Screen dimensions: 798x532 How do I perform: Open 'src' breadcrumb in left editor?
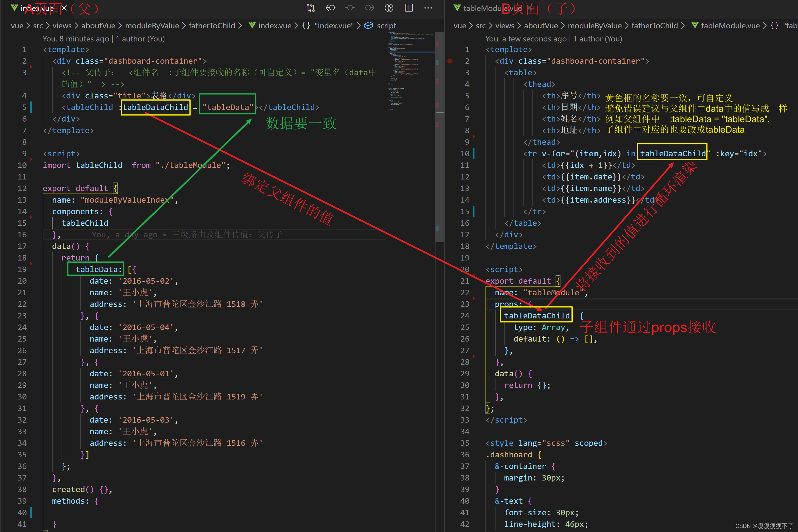click(38, 26)
